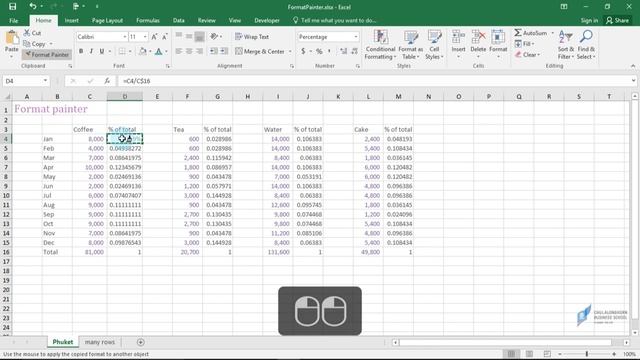The width and height of the screenshot is (640, 360).
Task: Open Conditional Formatting menu
Action: tap(380, 44)
